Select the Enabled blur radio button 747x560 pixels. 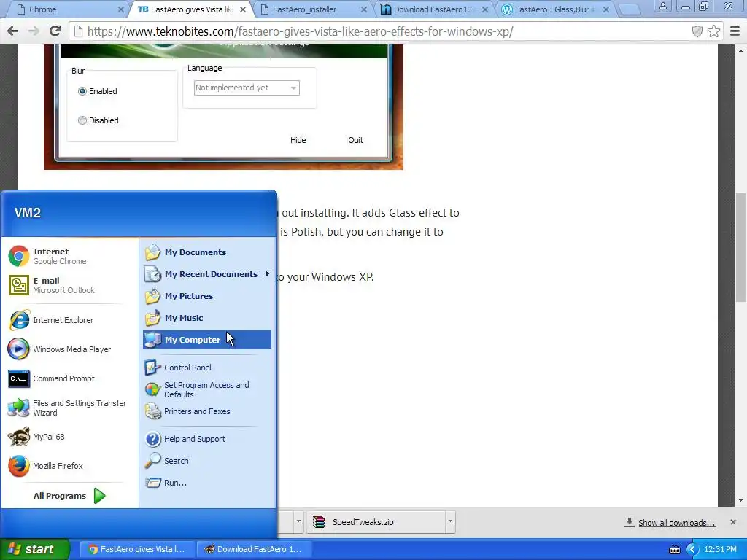point(82,91)
